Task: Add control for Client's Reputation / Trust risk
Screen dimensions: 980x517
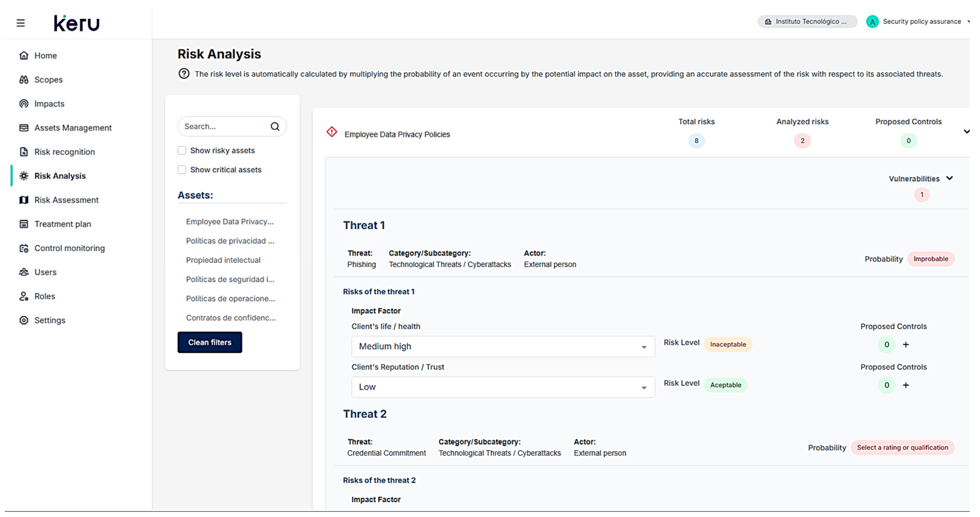Action: (x=906, y=385)
